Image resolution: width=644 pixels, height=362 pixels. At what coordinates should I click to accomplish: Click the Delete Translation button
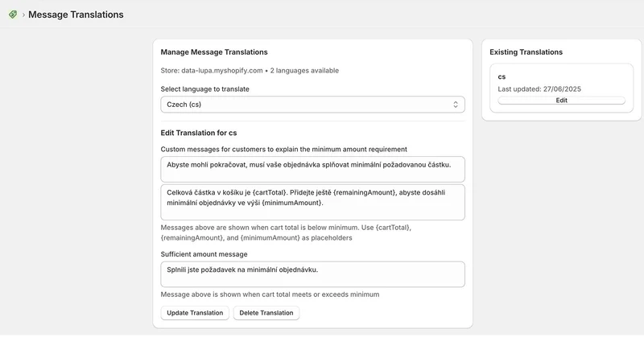(x=266, y=313)
